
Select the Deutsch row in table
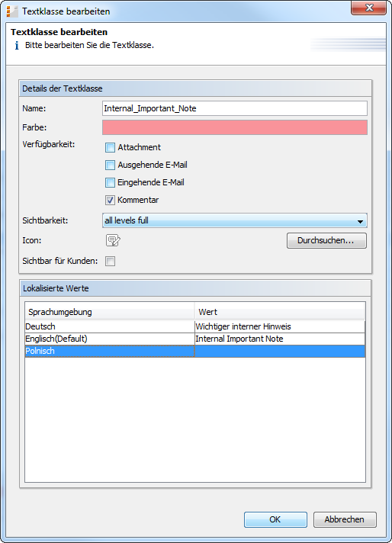tap(195, 326)
